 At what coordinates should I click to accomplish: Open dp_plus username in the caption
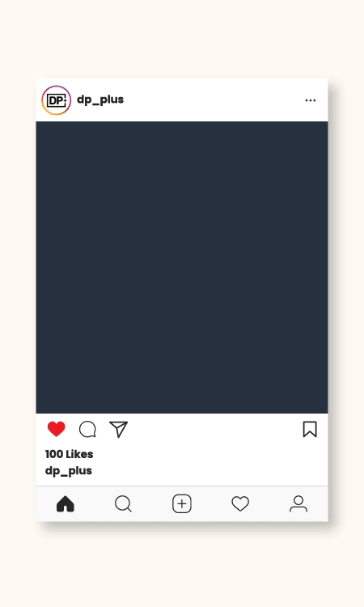point(69,471)
